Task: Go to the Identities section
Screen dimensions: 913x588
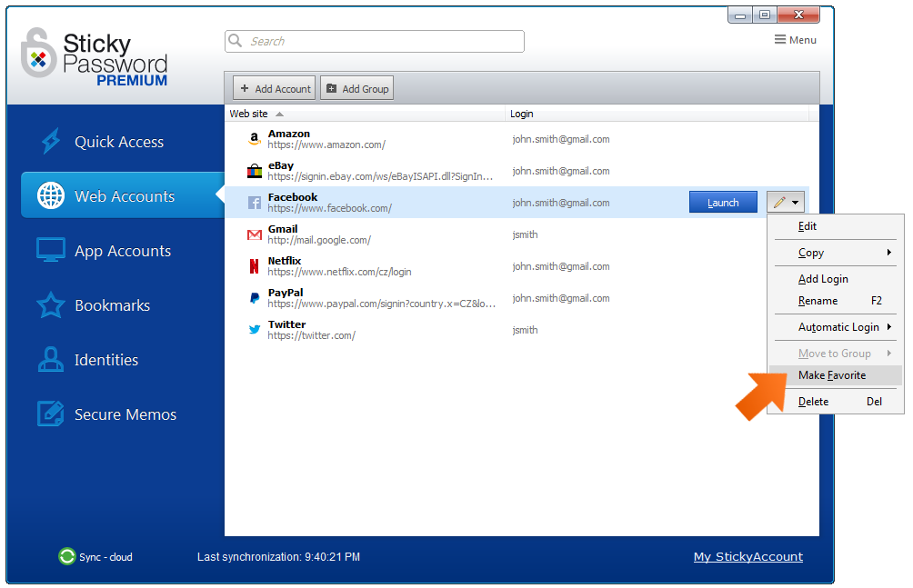Action: [x=106, y=360]
